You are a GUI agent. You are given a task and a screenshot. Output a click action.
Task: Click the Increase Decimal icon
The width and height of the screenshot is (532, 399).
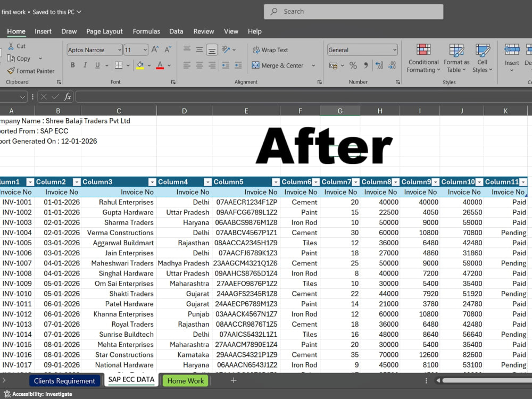(x=379, y=65)
